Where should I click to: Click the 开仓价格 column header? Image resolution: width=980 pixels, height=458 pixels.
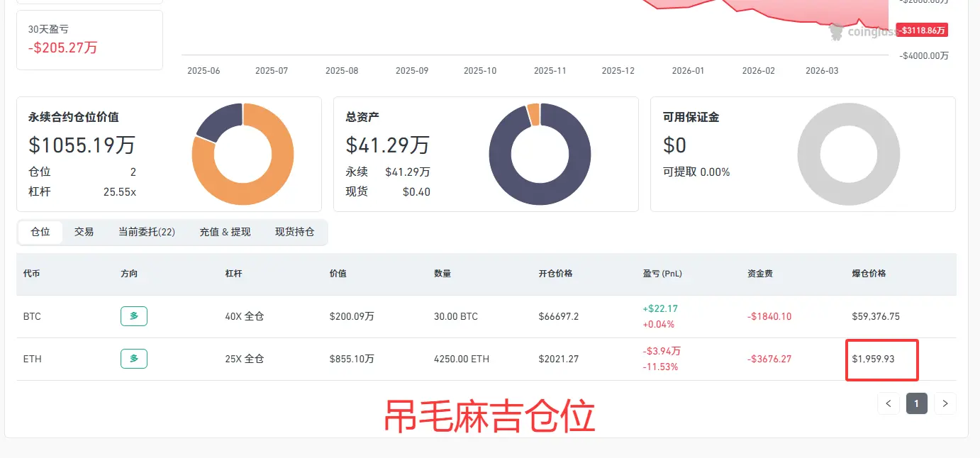(x=556, y=274)
